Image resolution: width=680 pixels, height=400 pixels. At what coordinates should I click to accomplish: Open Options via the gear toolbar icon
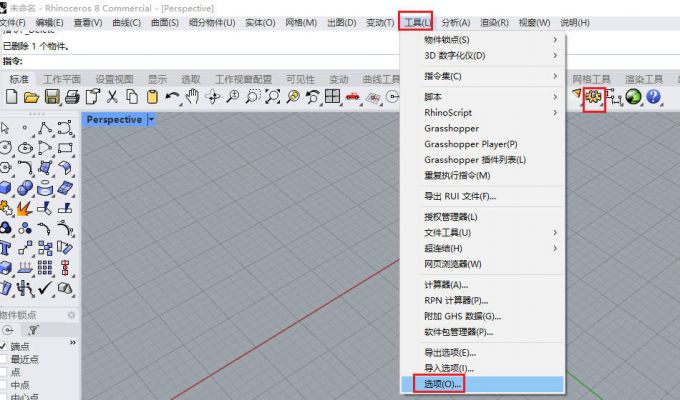[593, 97]
